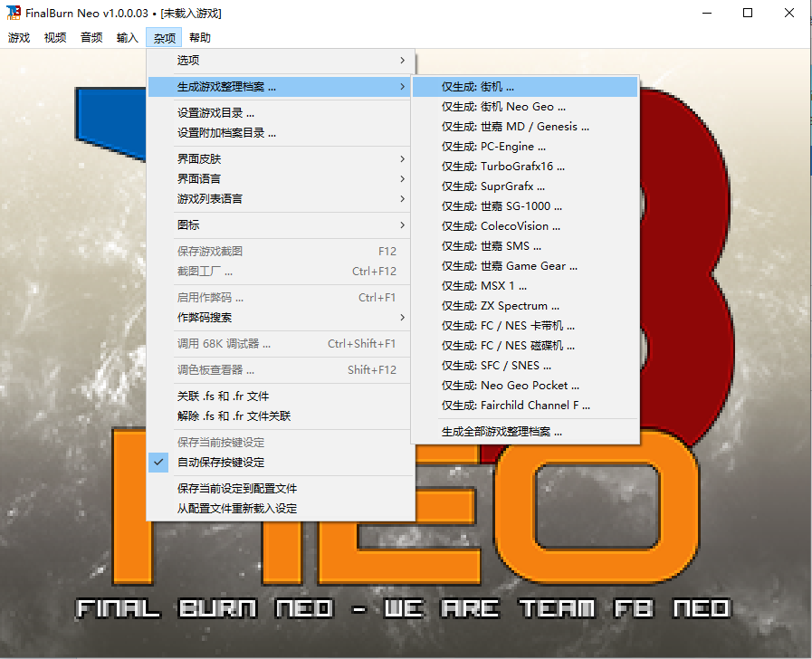Select 仅生成: 世嘉 MD / Genesis ...
This screenshot has width=812, height=659.
pyautogui.click(x=525, y=127)
